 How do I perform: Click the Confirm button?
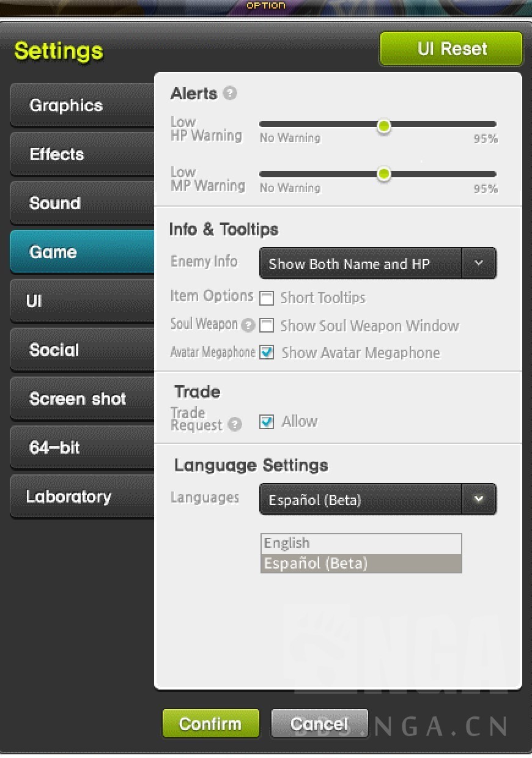pos(210,724)
